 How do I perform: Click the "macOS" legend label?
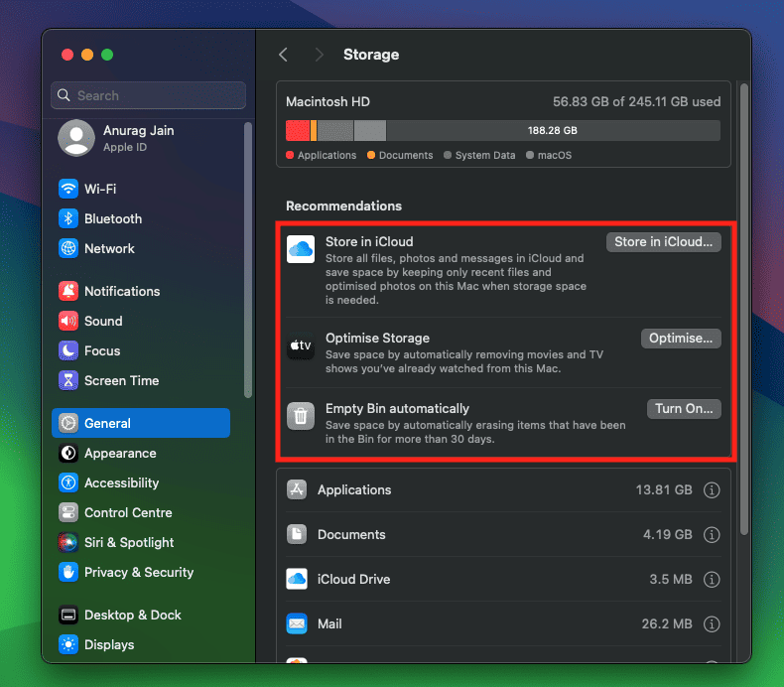(555, 155)
